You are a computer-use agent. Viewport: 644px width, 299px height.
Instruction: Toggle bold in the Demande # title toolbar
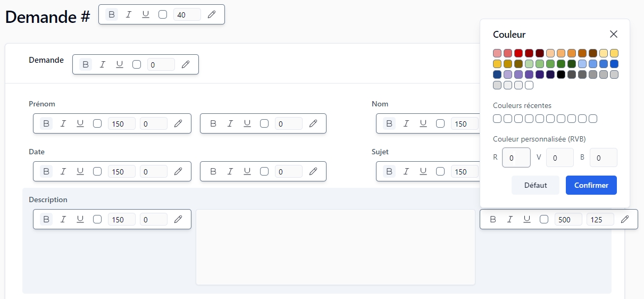point(112,14)
